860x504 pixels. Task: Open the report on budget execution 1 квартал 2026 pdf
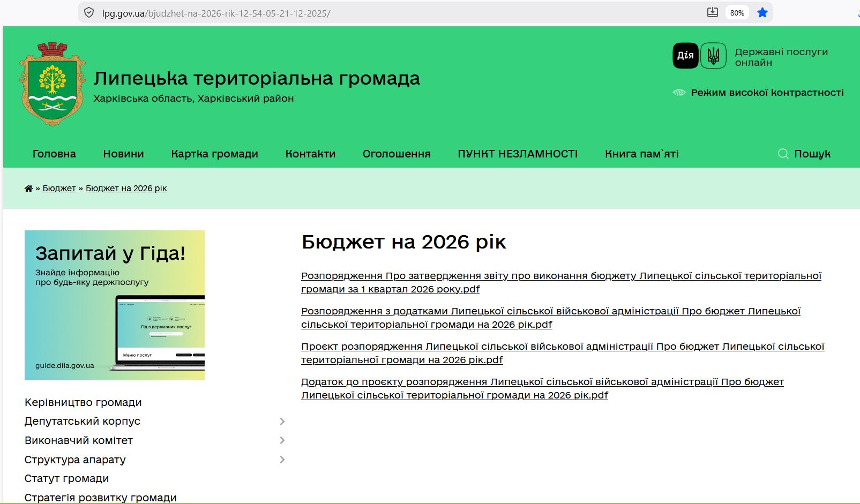tap(561, 282)
